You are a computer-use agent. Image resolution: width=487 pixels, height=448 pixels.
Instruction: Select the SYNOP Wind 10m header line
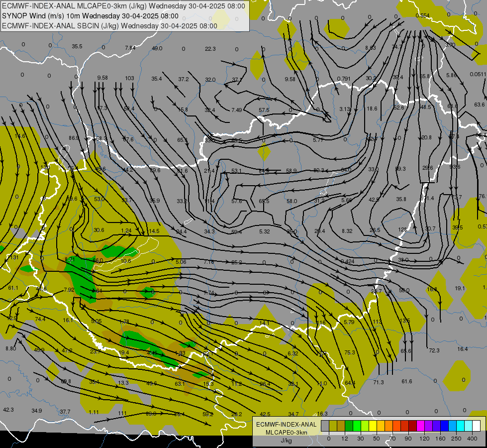(x=90, y=16)
